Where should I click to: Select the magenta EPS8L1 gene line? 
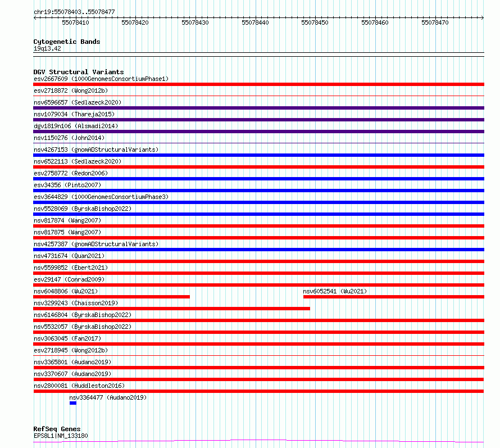258,441
